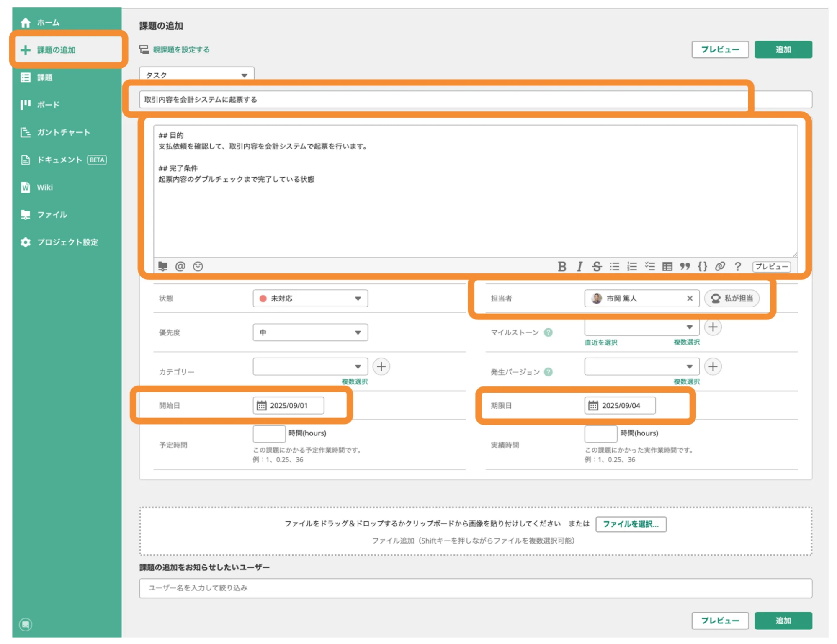Open the マイルストーン dropdown
The width and height of the screenshot is (837, 644).
pos(642,327)
